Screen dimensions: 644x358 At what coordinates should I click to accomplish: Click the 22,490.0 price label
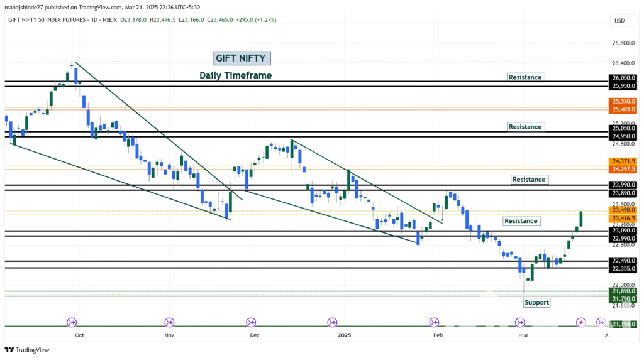pos(623,261)
